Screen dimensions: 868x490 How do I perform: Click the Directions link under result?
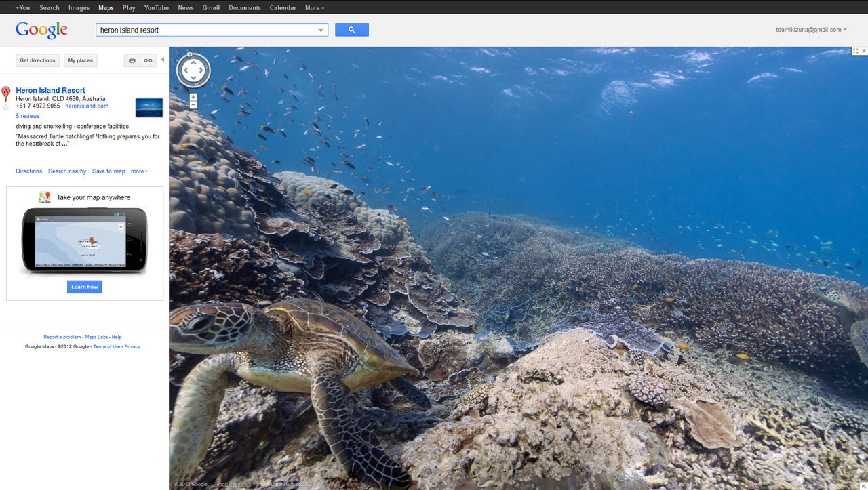pyautogui.click(x=29, y=171)
